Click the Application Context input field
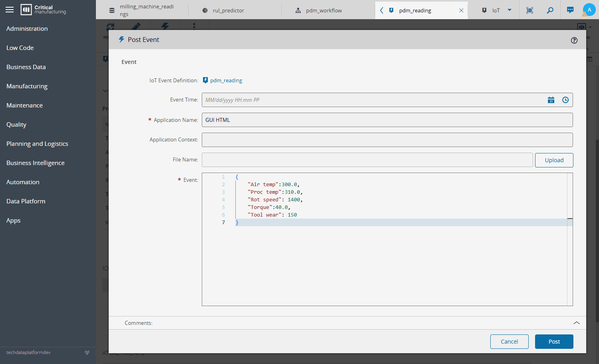 [387, 140]
